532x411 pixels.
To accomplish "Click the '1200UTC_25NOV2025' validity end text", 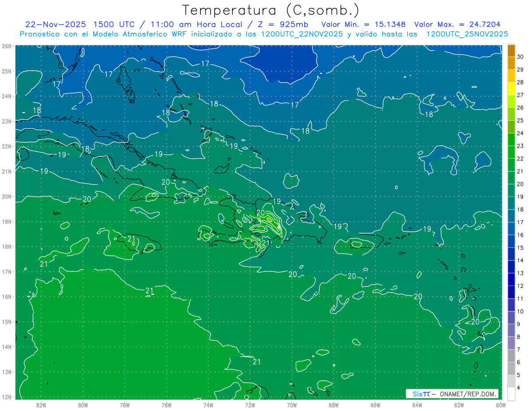I will coord(467,34).
